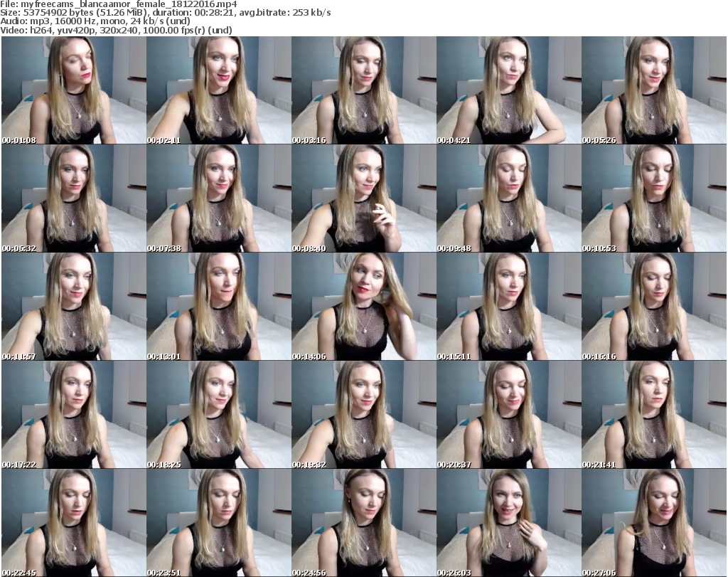Open the frame at 00:09:48

[x=509, y=198]
